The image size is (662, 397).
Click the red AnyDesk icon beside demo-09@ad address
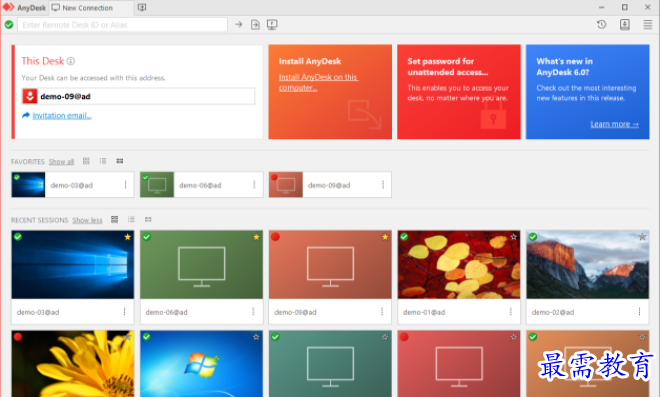click(30, 96)
